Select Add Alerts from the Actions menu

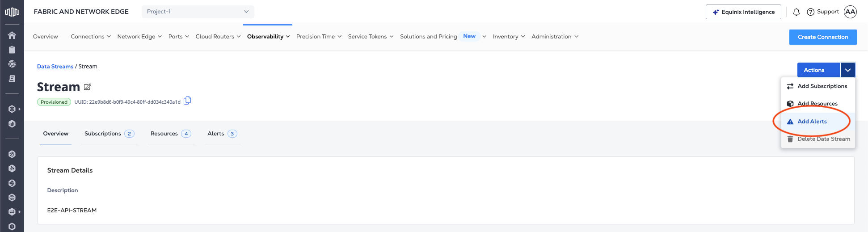[812, 122]
